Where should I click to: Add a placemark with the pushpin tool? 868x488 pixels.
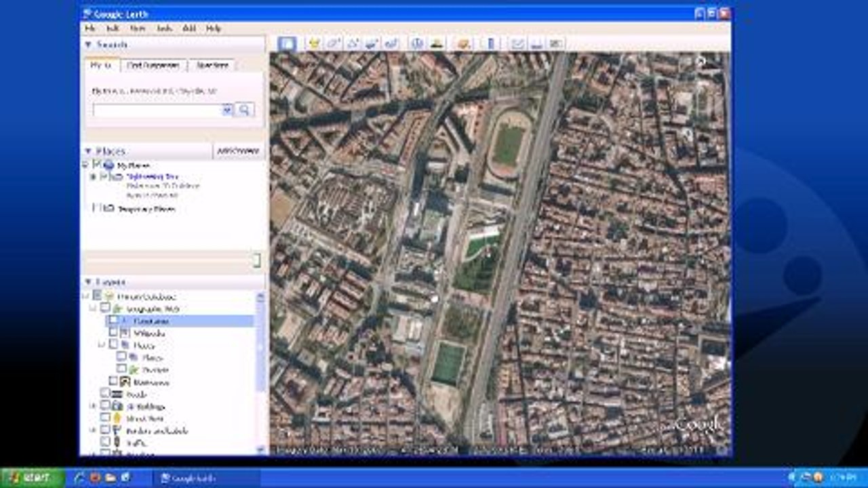[x=314, y=43]
